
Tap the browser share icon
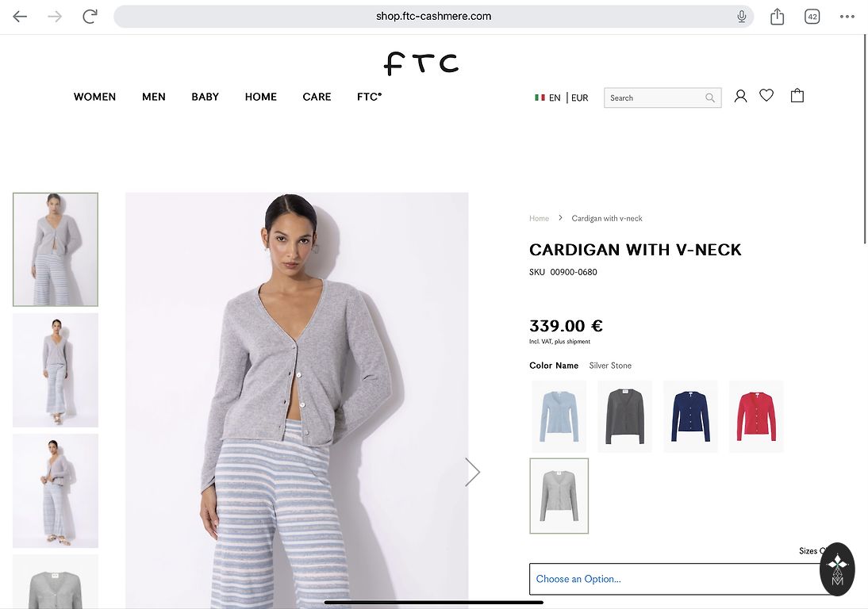click(x=778, y=17)
